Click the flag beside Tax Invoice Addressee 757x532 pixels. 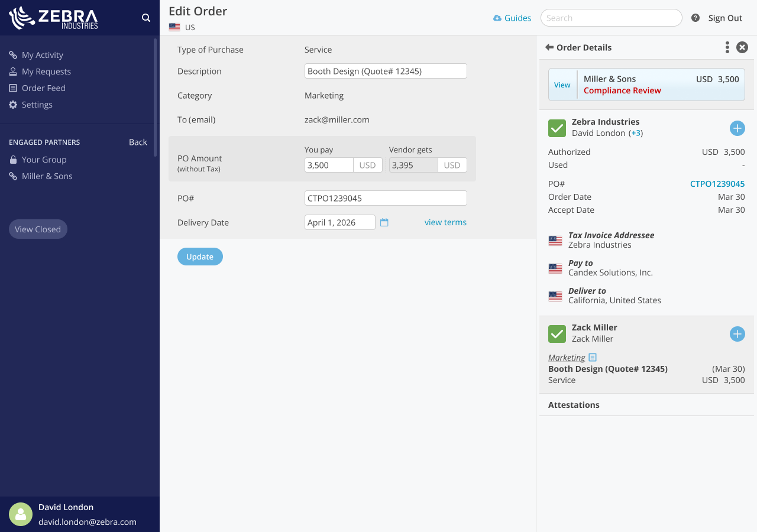coord(555,241)
